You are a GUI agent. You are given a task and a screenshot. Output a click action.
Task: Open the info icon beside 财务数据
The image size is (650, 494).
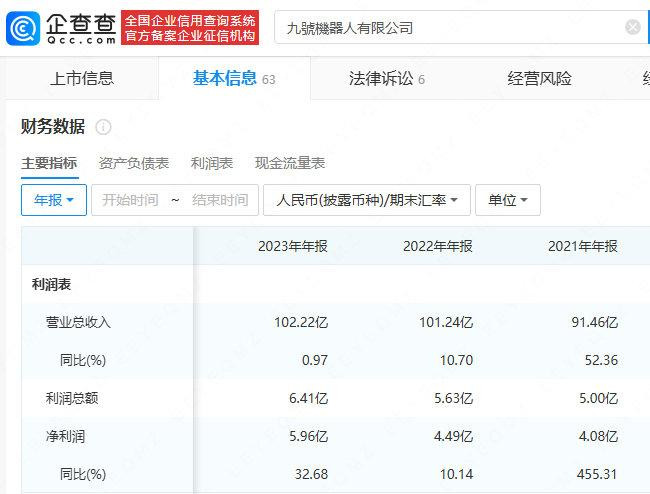[103, 127]
